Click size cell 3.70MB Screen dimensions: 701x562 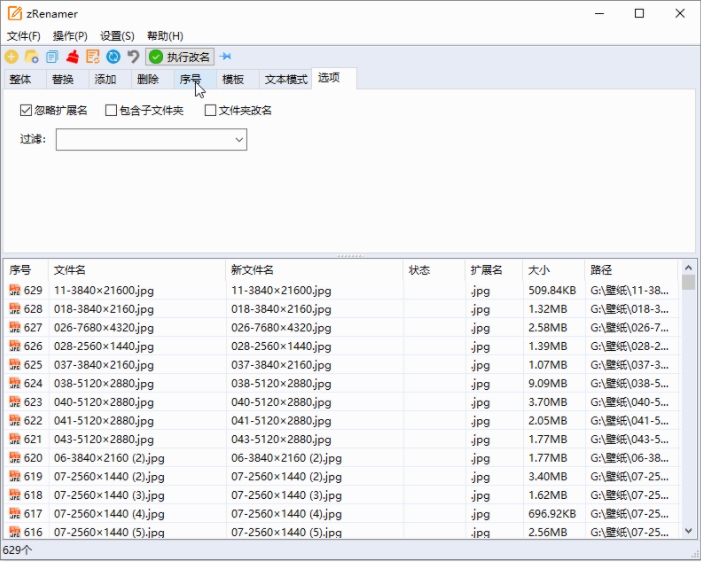(548, 402)
